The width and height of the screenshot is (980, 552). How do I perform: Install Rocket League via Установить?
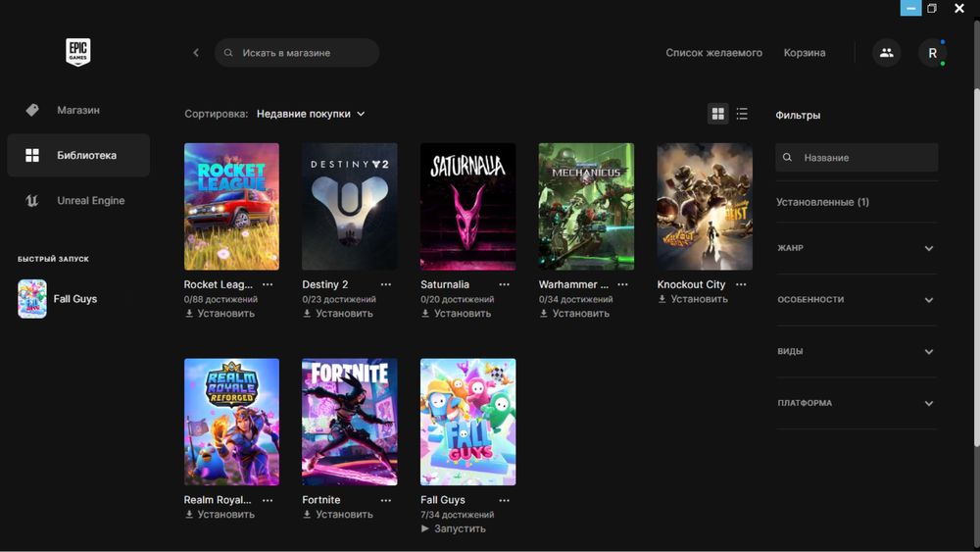point(220,313)
